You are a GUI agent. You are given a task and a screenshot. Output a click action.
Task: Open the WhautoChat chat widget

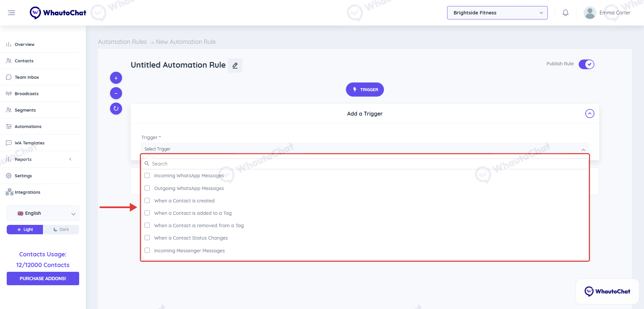[607, 291]
